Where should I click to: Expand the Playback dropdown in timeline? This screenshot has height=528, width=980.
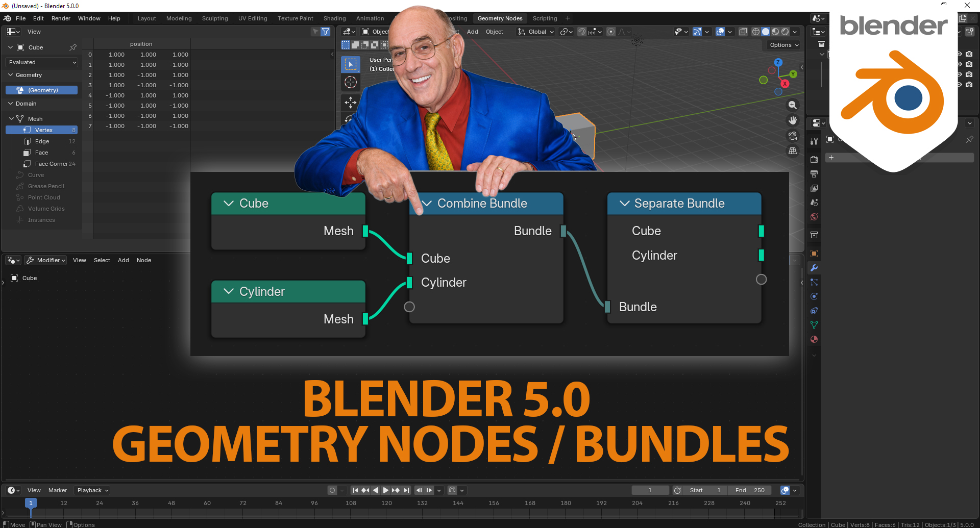[93, 490]
